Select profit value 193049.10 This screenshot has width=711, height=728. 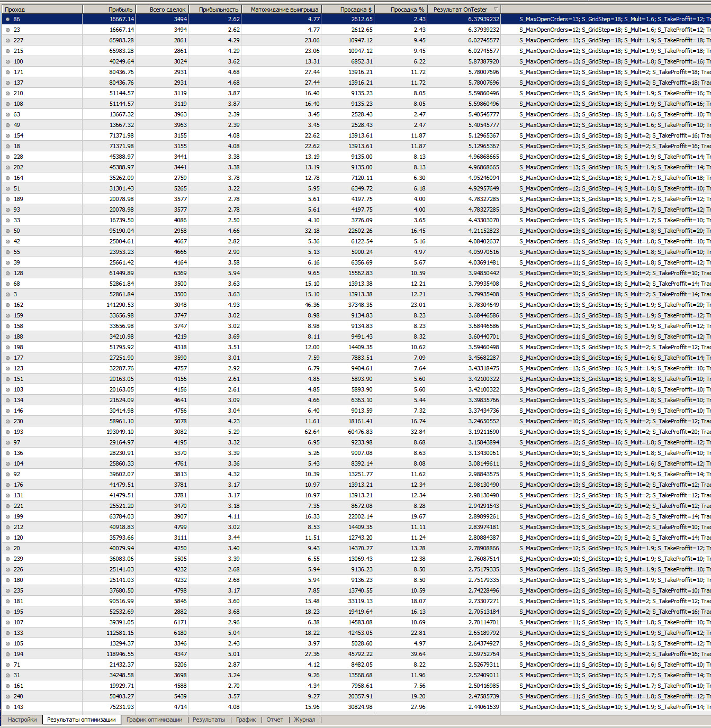click(x=120, y=432)
